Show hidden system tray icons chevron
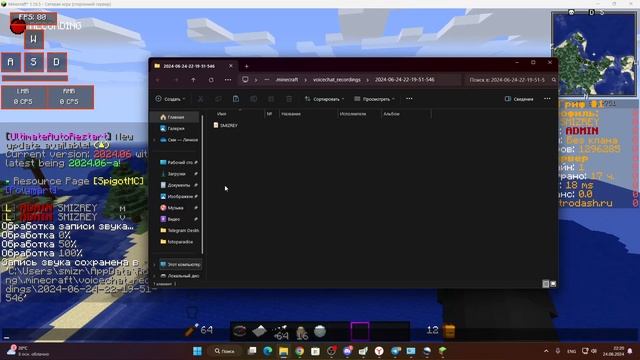The width and height of the screenshot is (640, 360). click(x=546, y=351)
